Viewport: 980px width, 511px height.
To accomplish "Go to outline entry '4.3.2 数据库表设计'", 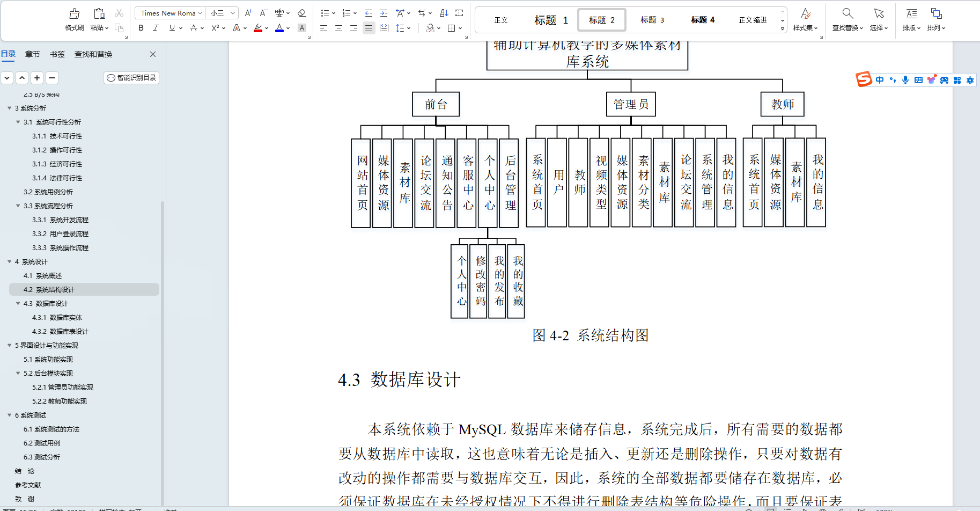I will tap(60, 331).
